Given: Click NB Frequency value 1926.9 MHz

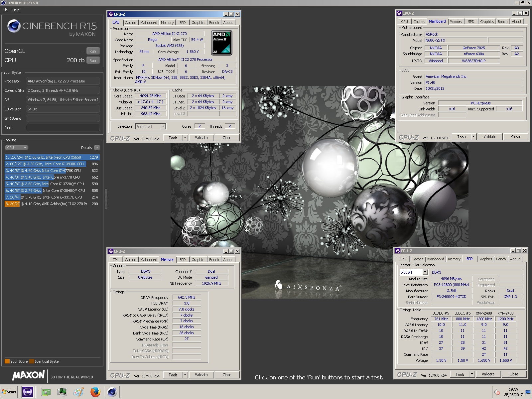Looking at the screenshot, I should coord(211,283).
